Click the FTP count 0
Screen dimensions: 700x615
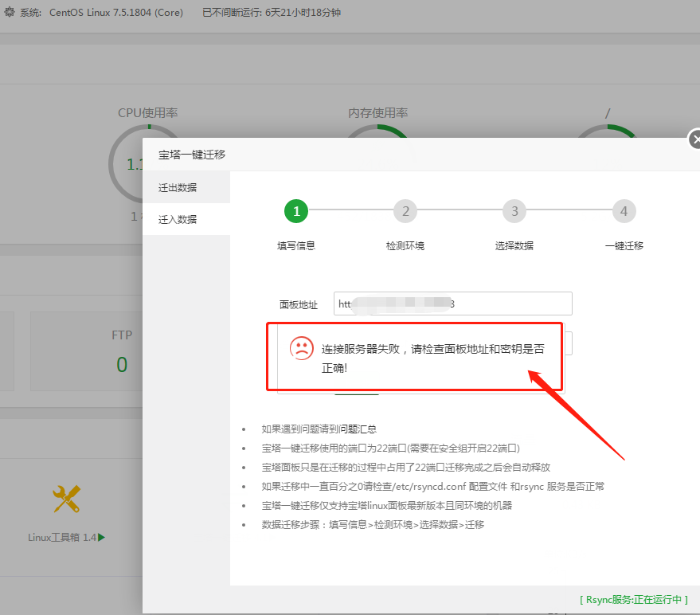point(122,364)
